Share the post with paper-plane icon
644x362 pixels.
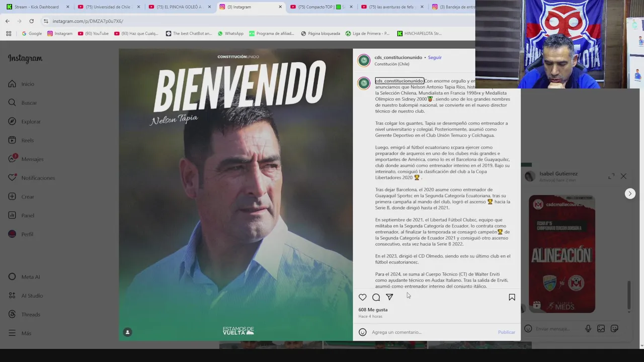click(389, 297)
